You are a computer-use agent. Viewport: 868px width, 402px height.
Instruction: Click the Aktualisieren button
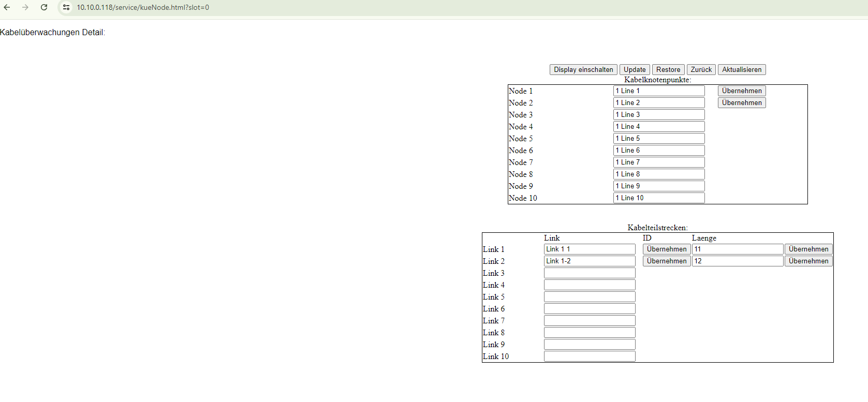[741, 69]
